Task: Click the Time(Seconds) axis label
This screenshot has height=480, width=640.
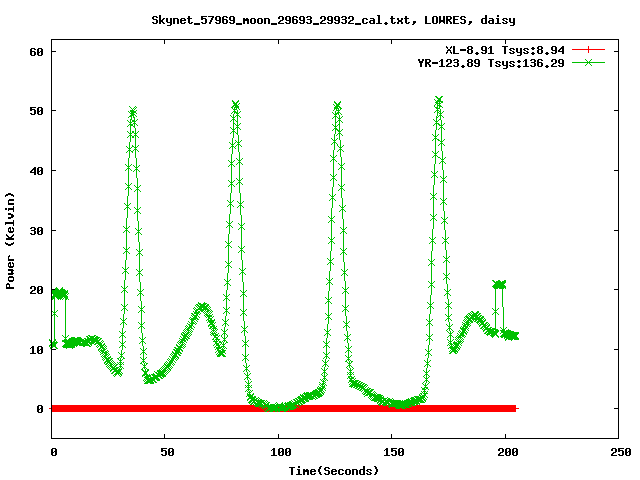Action: (334, 471)
